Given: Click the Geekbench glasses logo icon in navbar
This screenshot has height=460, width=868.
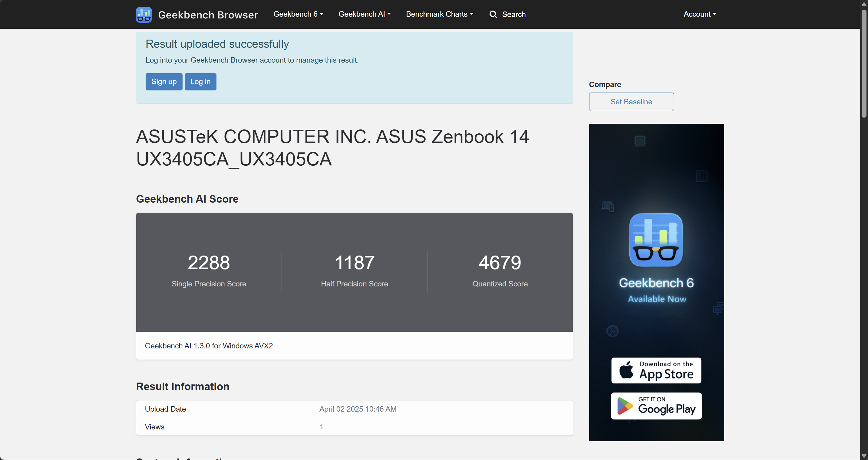Looking at the screenshot, I should pyautogui.click(x=144, y=15).
